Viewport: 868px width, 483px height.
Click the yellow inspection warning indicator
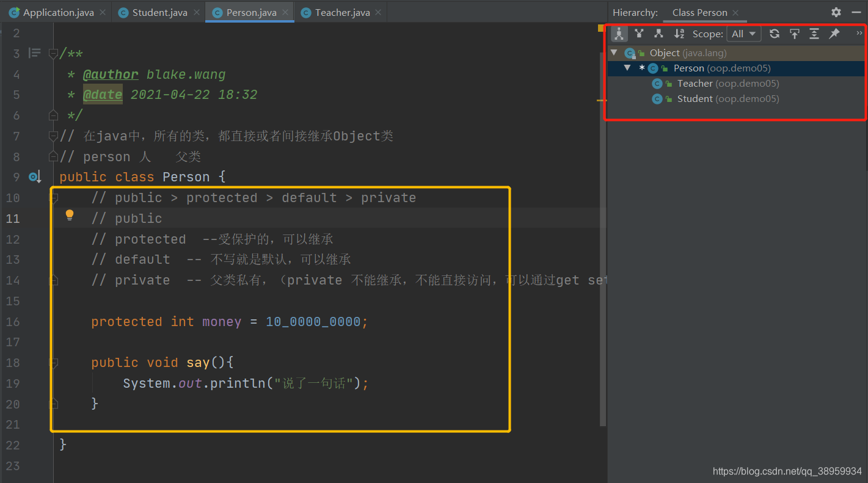tap(600, 29)
